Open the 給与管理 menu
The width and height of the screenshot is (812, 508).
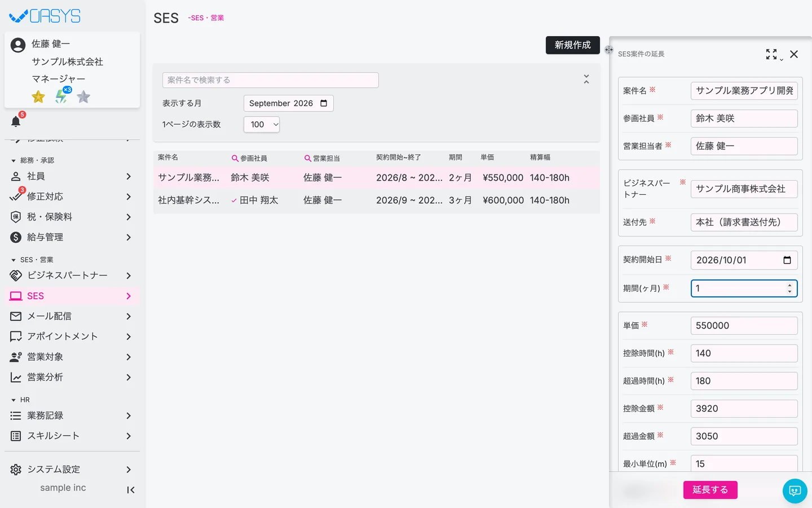pos(72,237)
